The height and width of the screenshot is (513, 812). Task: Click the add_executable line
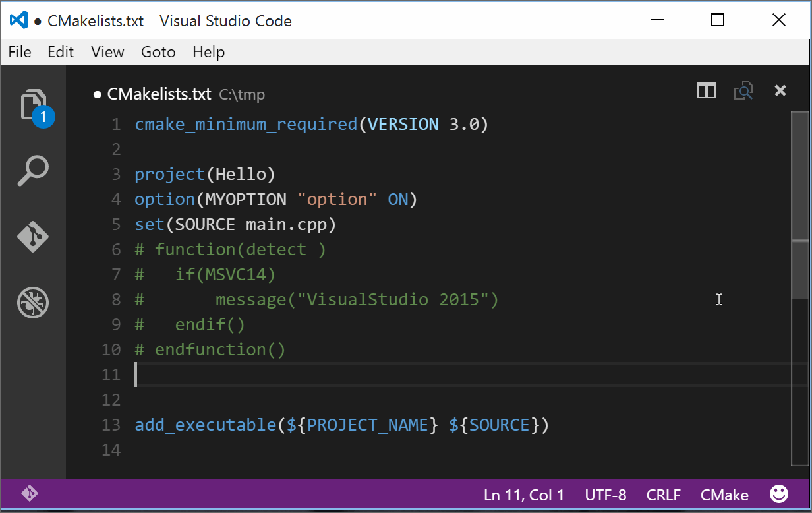click(342, 425)
